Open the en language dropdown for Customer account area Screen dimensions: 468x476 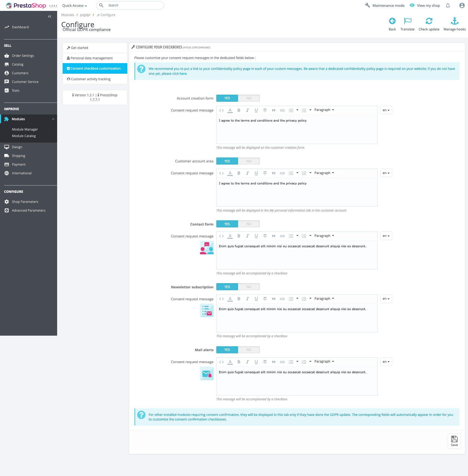pos(386,173)
